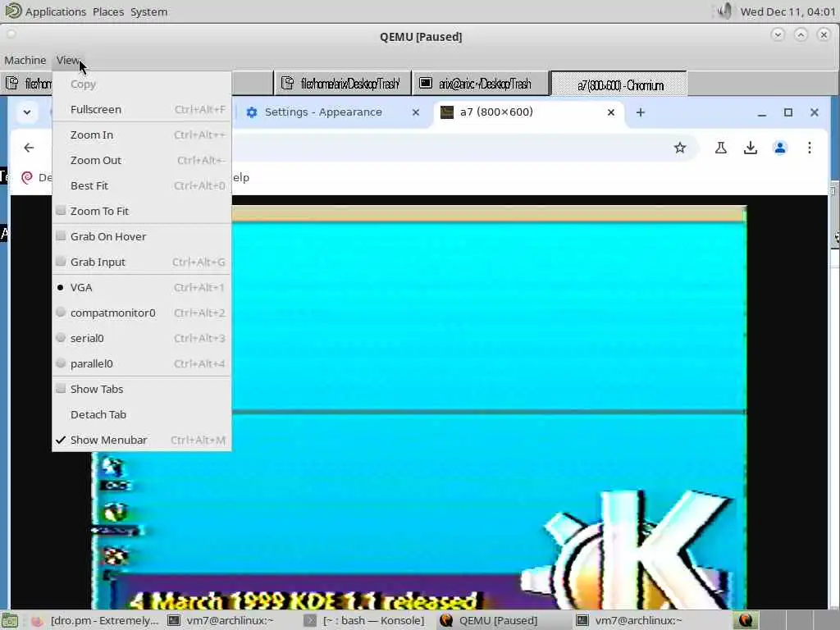Click the terminal icon in guest taskbar
This screenshot has height=630, width=840.
pos(426,83)
